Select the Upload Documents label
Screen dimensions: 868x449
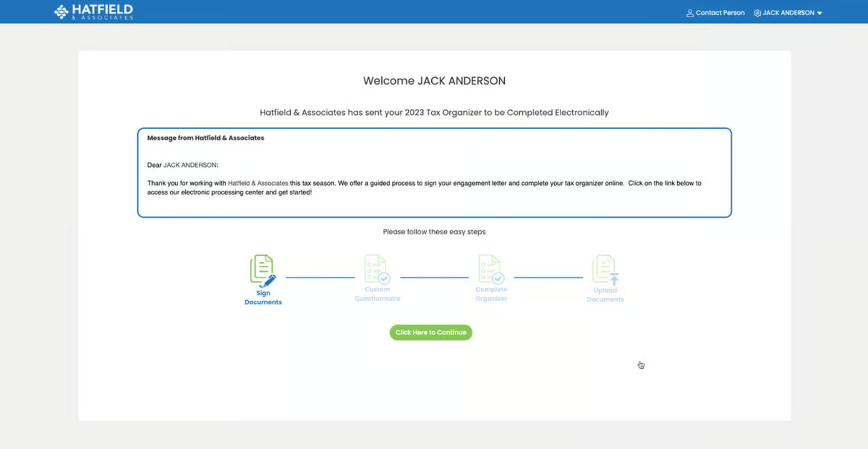pos(605,295)
